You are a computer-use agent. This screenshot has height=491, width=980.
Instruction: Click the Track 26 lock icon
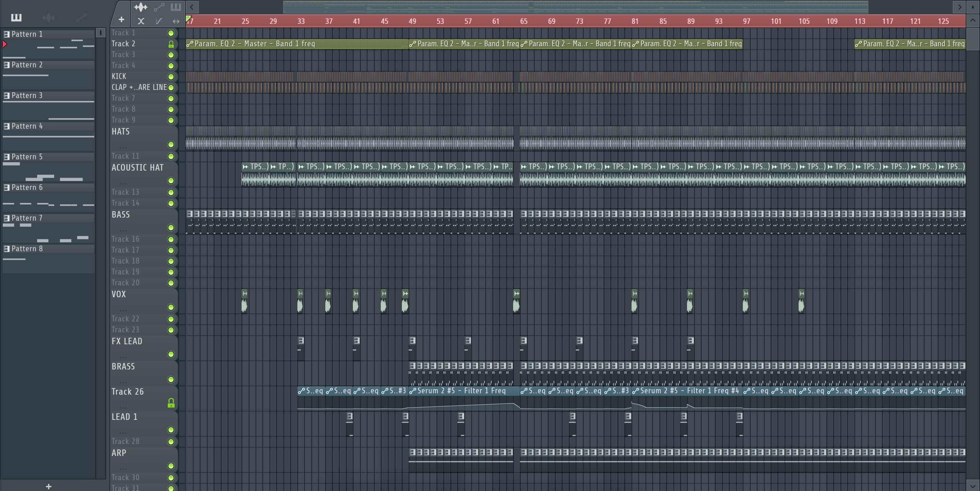tap(171, 403)
